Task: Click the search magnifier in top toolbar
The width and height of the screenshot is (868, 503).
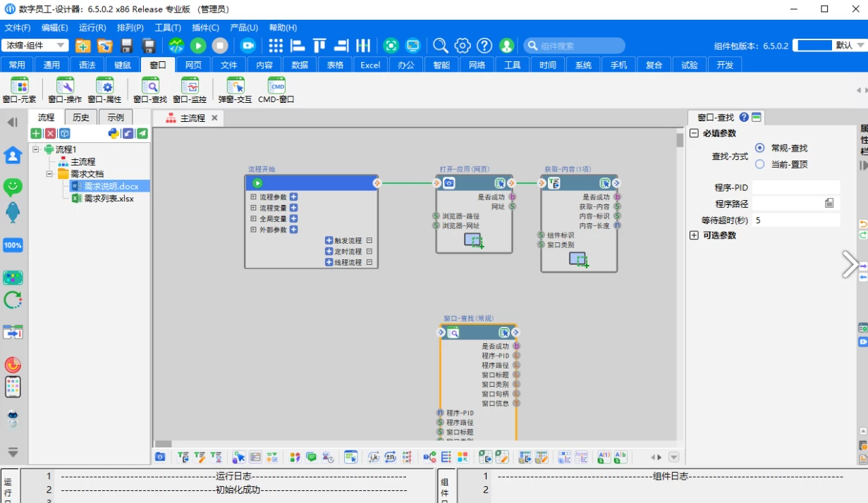Action: click(440, 46)
